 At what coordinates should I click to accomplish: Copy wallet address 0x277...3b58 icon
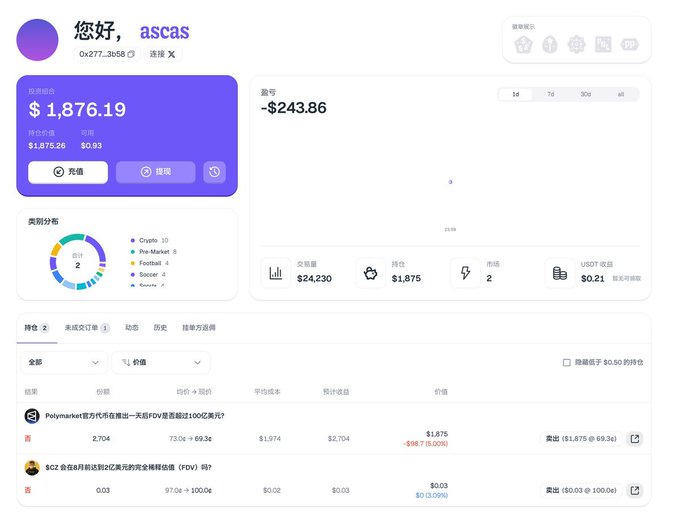pyautogui.click(x=131, y=54)
